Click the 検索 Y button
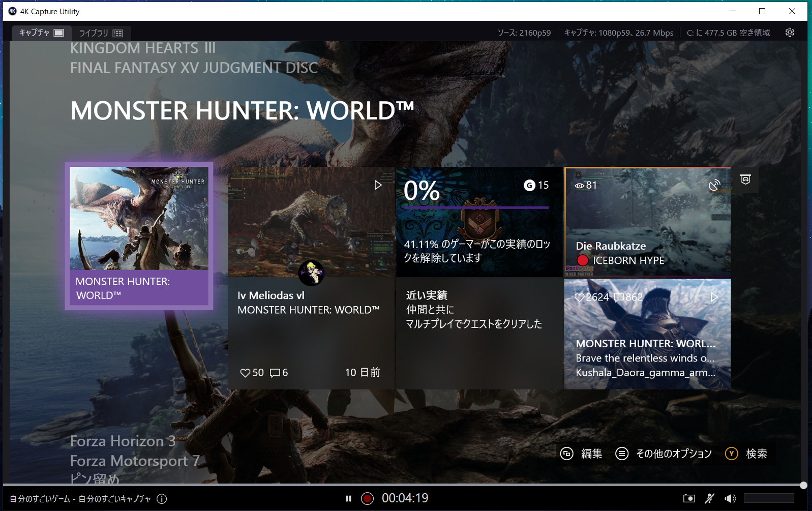This screenshot has height=511, width=812. [x=746, y=454]
